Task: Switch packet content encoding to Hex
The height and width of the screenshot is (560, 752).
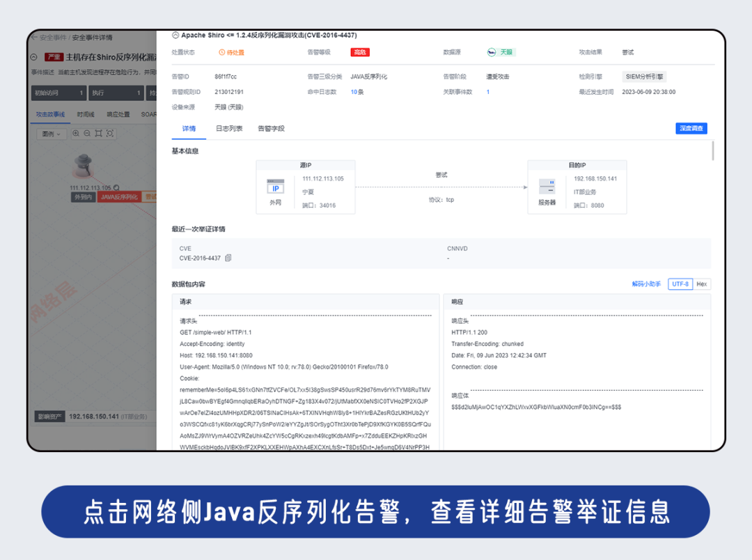Action: coord(700,283)
